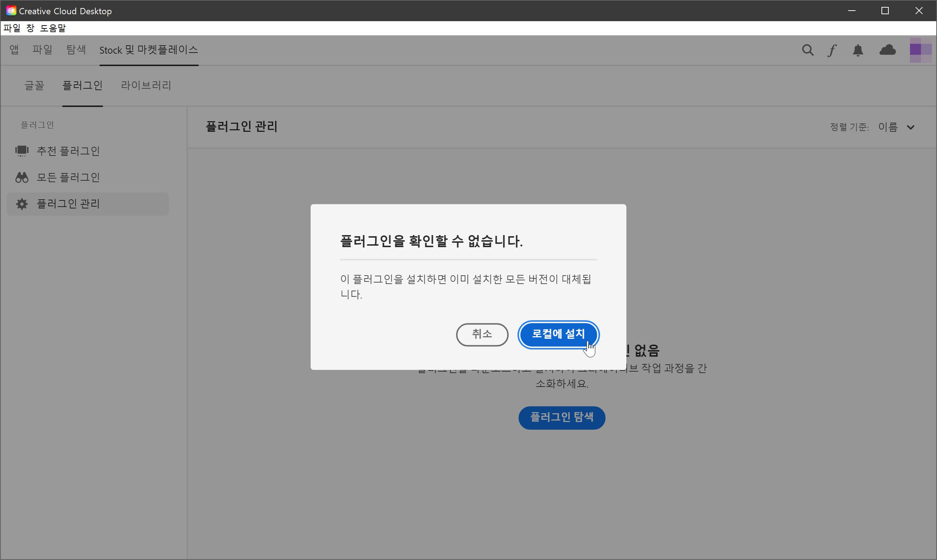Open the fonts f icon
Viewport: 937px width, 560px height.
832,50
